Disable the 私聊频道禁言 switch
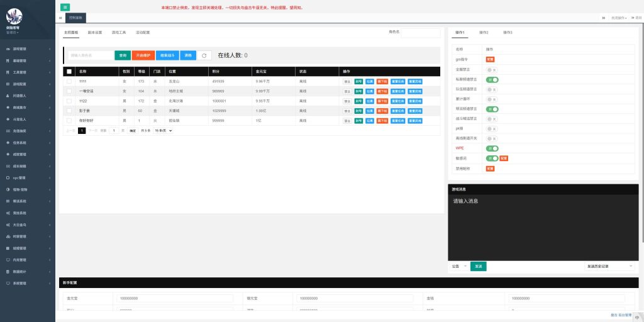This screenshot has height=322, width=644. pyautogui.click(x=492, y=80)
